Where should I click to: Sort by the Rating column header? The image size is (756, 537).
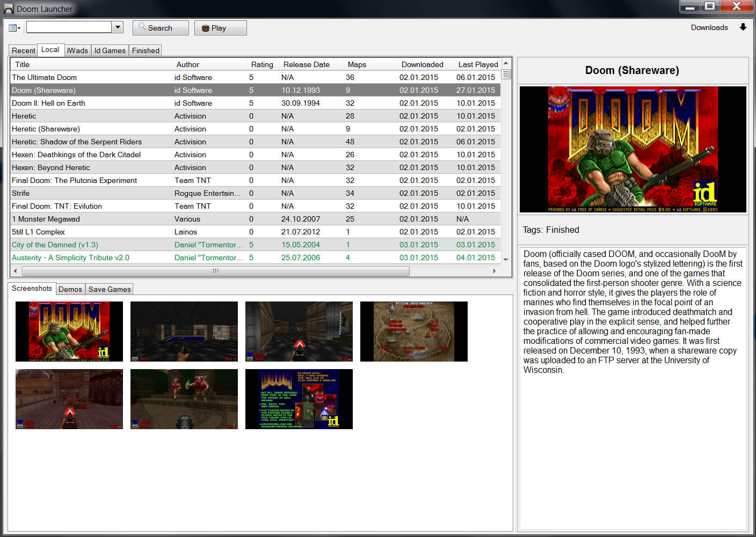point(263,64)
